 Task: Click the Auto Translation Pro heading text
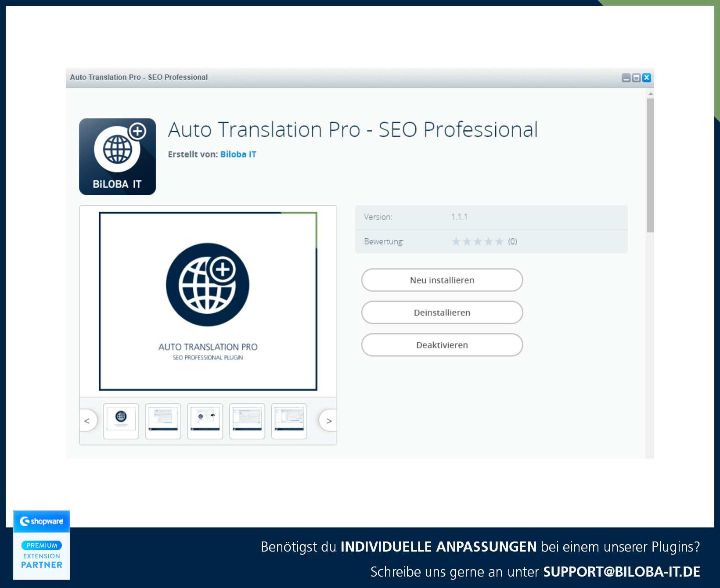[353, 130]
